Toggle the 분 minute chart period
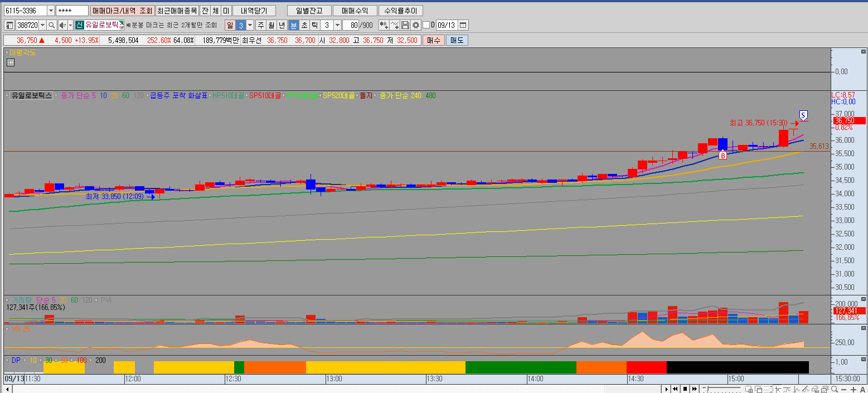Screen dimensions: 868x393 click(294, 25)
